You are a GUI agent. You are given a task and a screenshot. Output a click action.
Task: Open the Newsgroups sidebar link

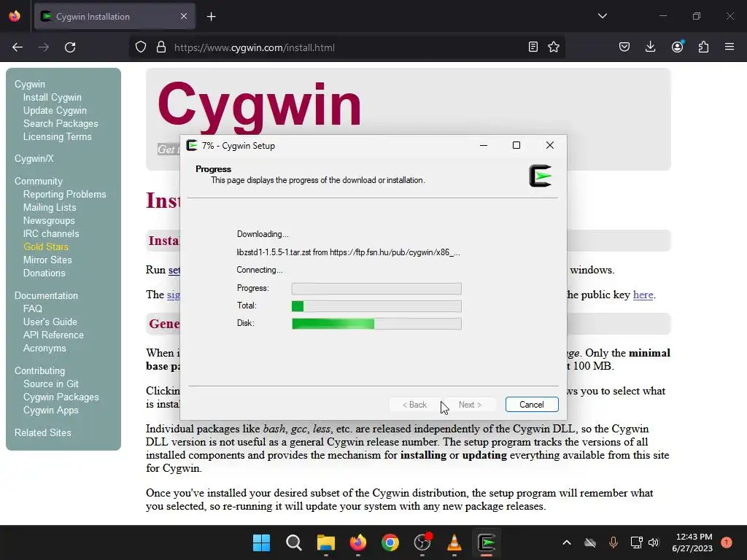click(49, 220)
